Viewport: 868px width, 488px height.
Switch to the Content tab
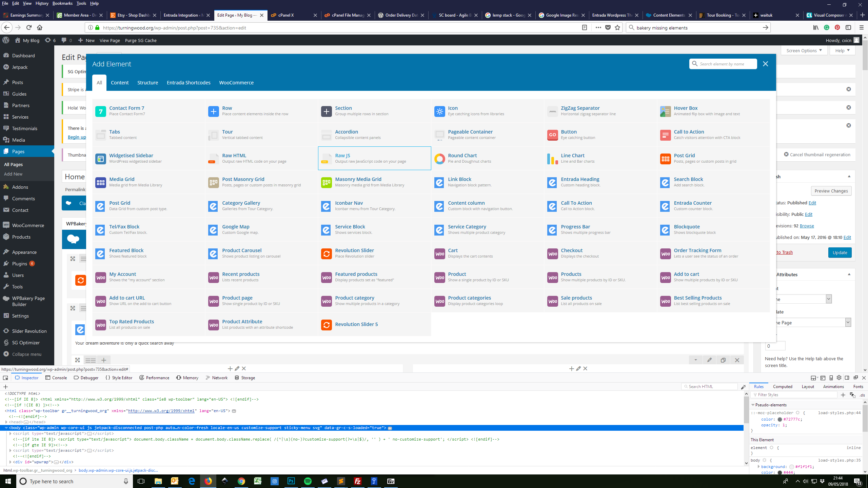tap(120, 83)
